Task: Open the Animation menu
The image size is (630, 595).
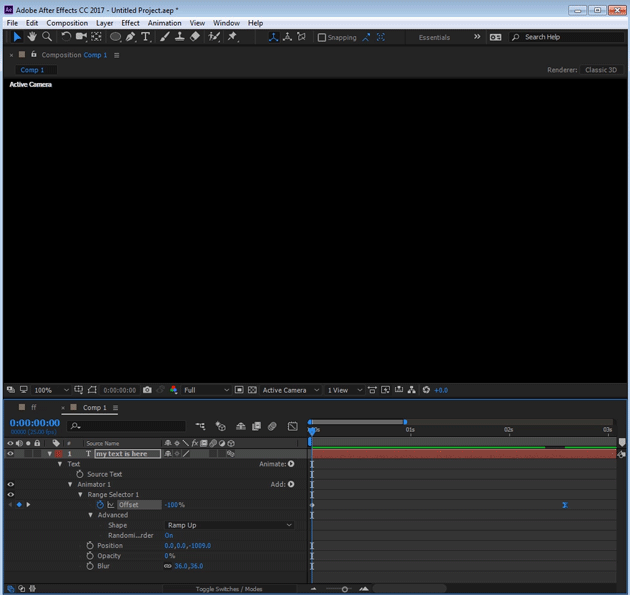Action: tap(164, 23)
